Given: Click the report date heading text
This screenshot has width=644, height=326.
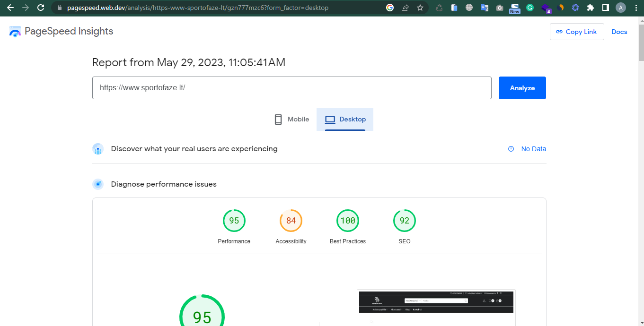Looking at the screenshot, I should coord(189,62).
